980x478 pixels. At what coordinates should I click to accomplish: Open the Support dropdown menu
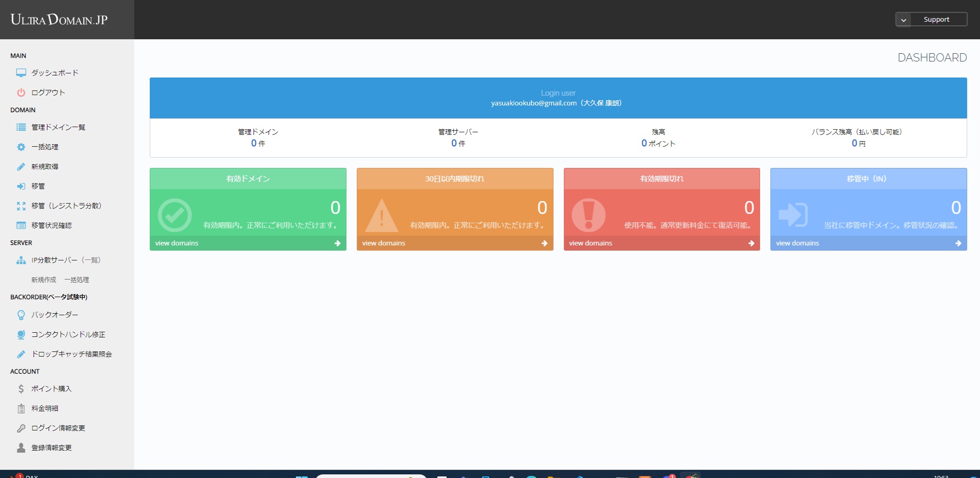pyautogui.click(x=936, y=20)
